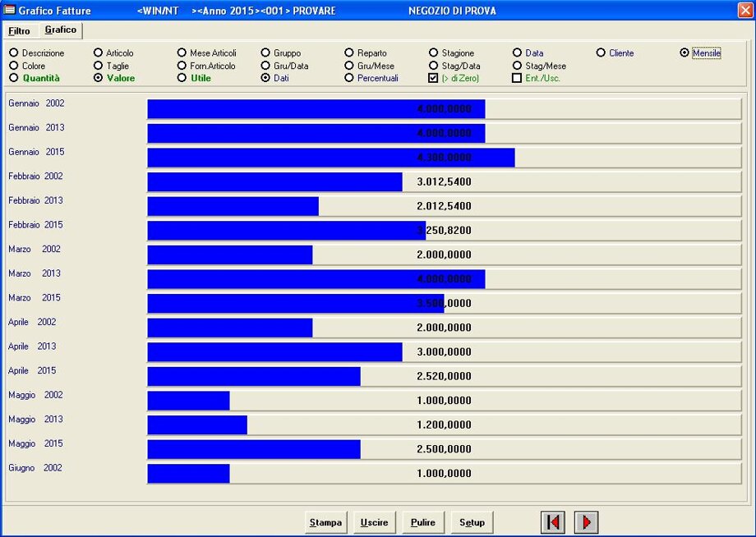
Task: Select Percentuali display mode
Action: (349, 78)
